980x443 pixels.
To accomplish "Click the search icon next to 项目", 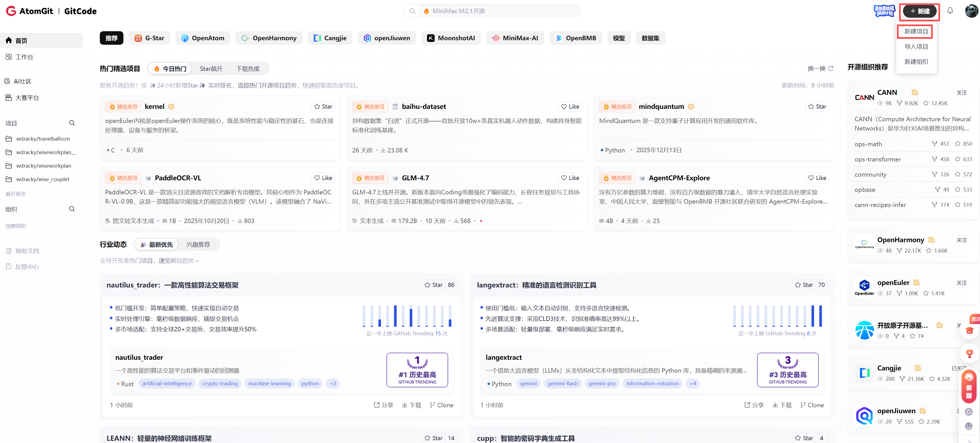I will click(x=72, y=123).
